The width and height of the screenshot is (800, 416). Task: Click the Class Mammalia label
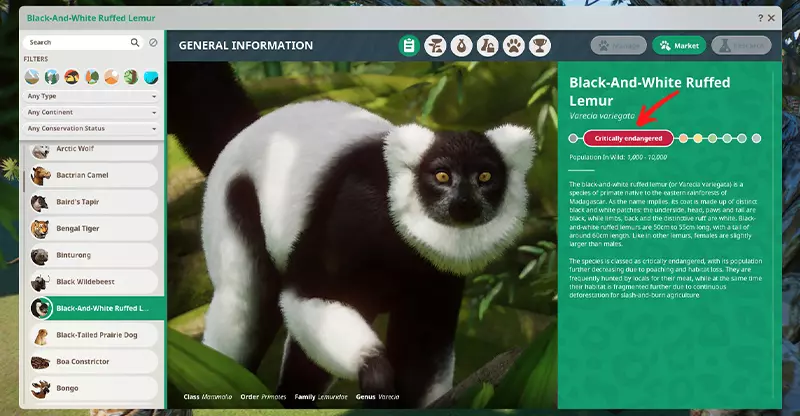pyautogui.click(x=208, y=397)
